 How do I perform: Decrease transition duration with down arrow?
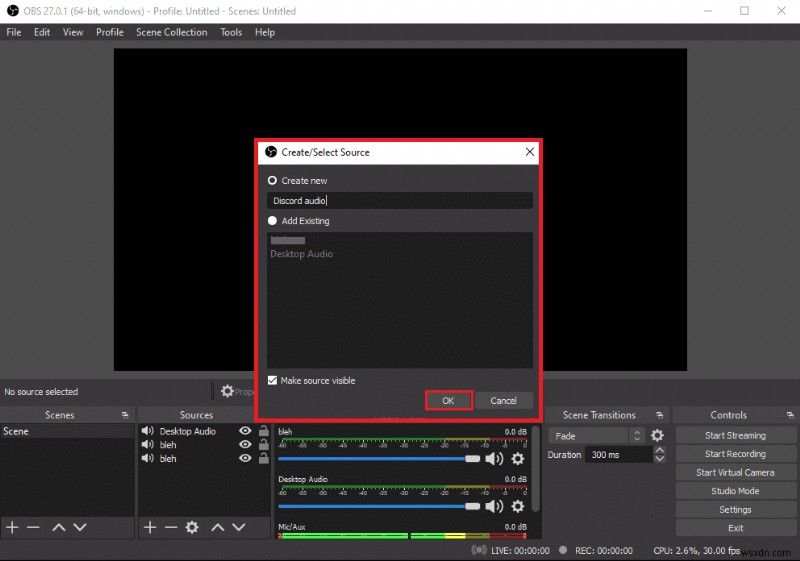pos(660,458)
